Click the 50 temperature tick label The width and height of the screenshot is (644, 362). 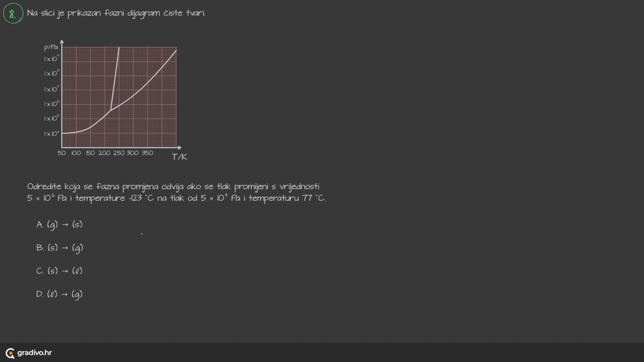tap(62, 153)
